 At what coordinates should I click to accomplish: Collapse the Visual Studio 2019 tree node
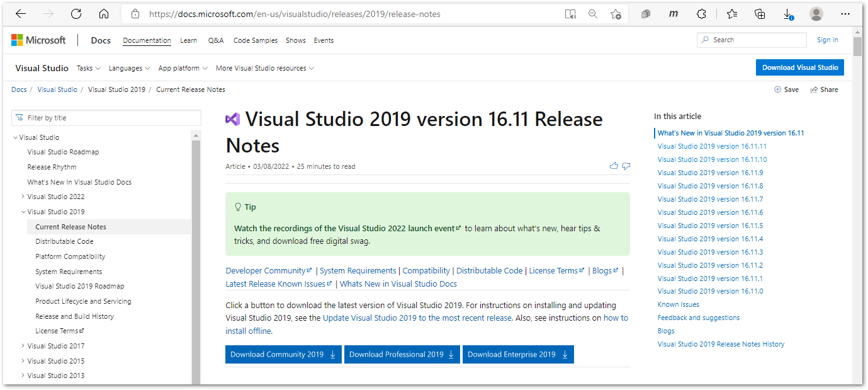point(23,212)
